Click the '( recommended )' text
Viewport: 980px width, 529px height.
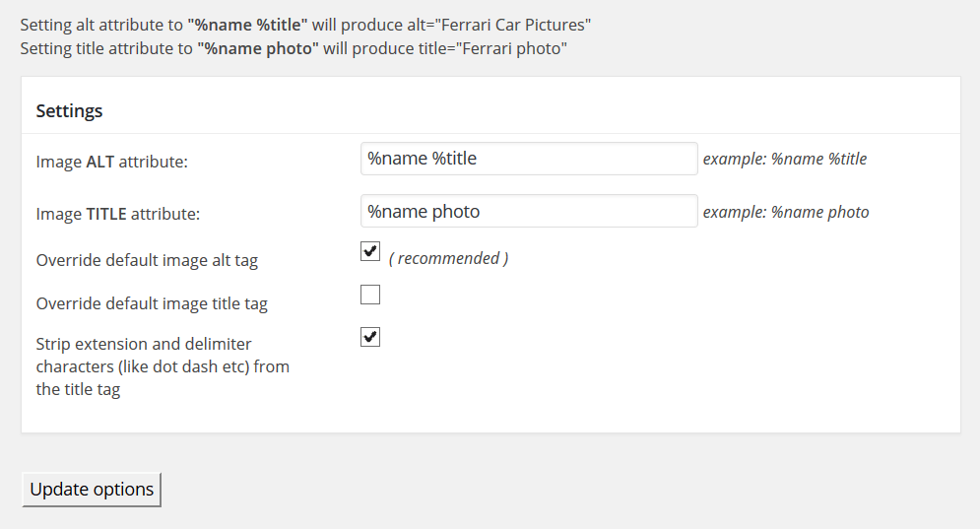pyautogui.click(x=449, y=258)
